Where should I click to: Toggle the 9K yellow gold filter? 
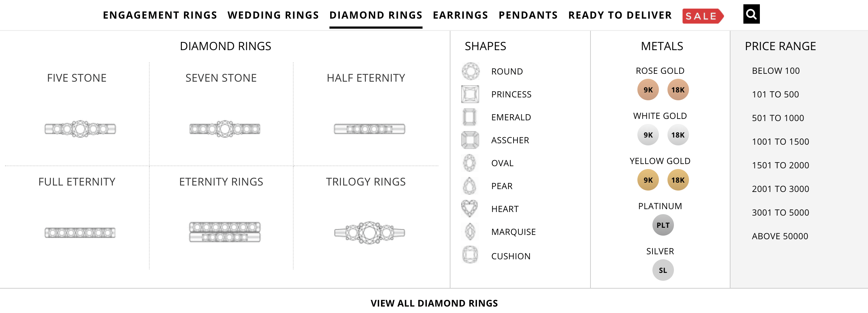coord(648,180)
